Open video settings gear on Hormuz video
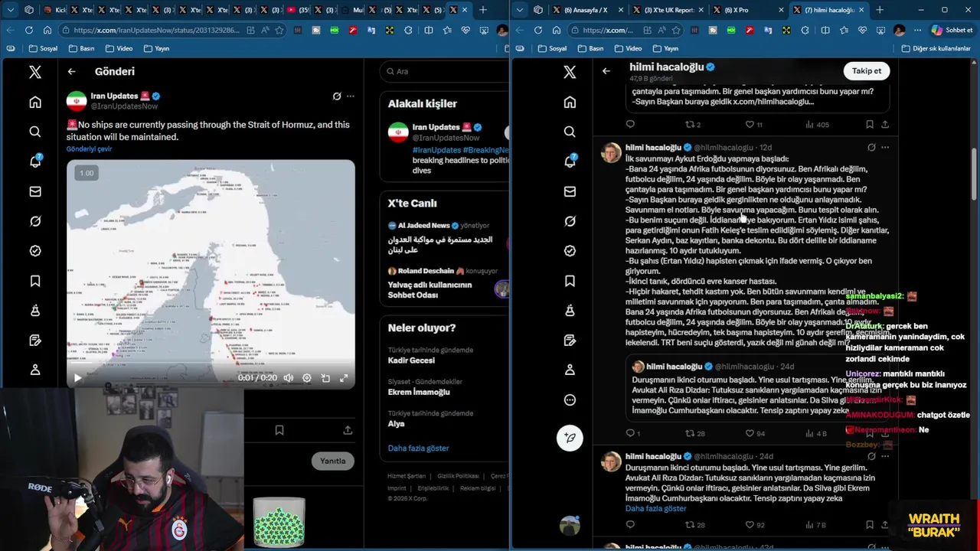The image size is (980, 551). point(307,378)
